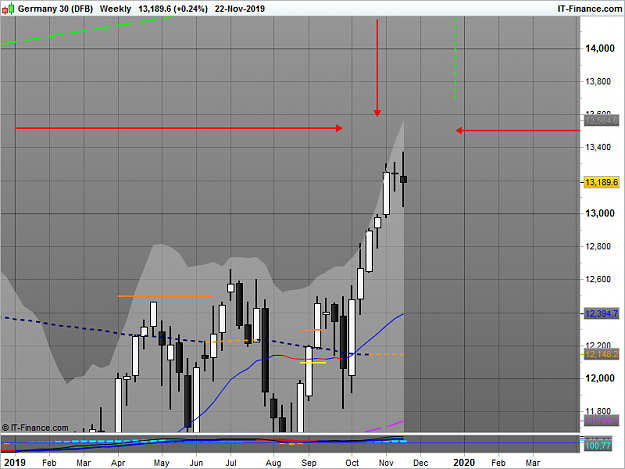The image size is (625, 469).
Task: Click the Jul label on the time axis
Action: click(231, 463)
